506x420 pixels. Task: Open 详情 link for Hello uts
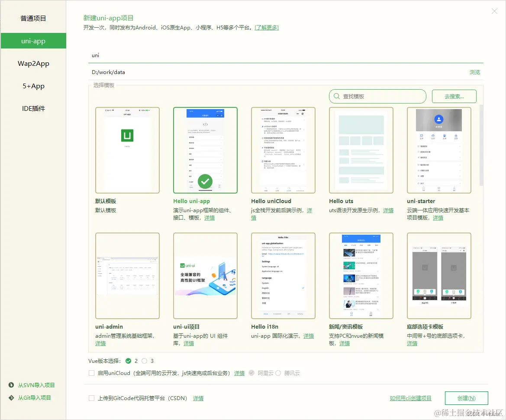tap(388, 210)
